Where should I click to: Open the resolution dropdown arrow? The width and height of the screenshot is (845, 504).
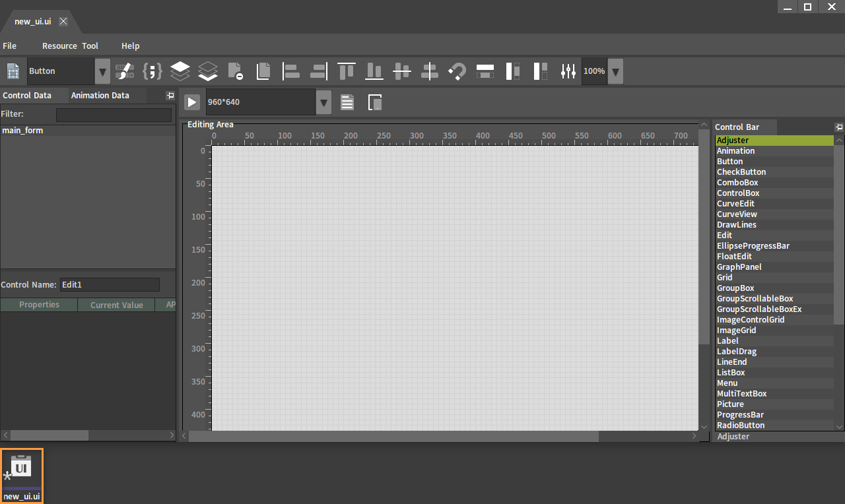point(324,102)
